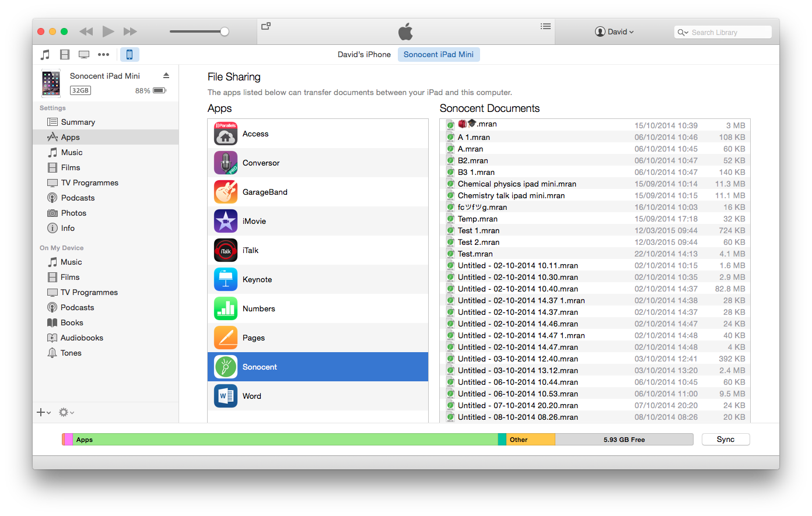Eject Sonocent iPad Mini
This screenshot has height=516, width=812.
[x=166, y=76]
